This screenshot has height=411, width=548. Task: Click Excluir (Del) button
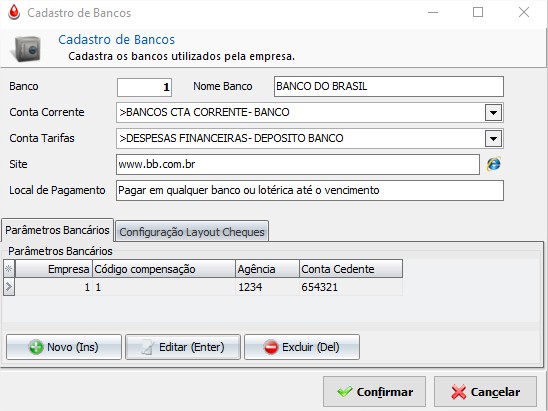point(302,347)
